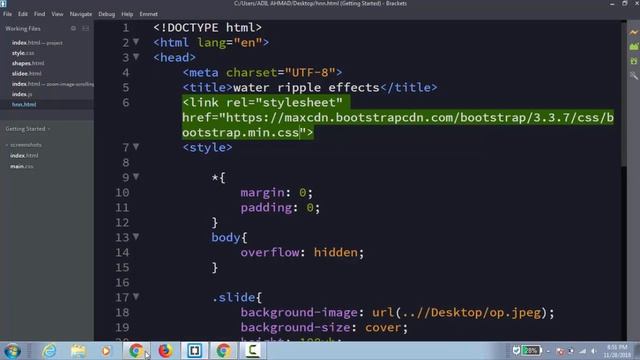
Task: Collapse the head tag fold on line 3
Action: pyautogui.click(x=136, y=57)
